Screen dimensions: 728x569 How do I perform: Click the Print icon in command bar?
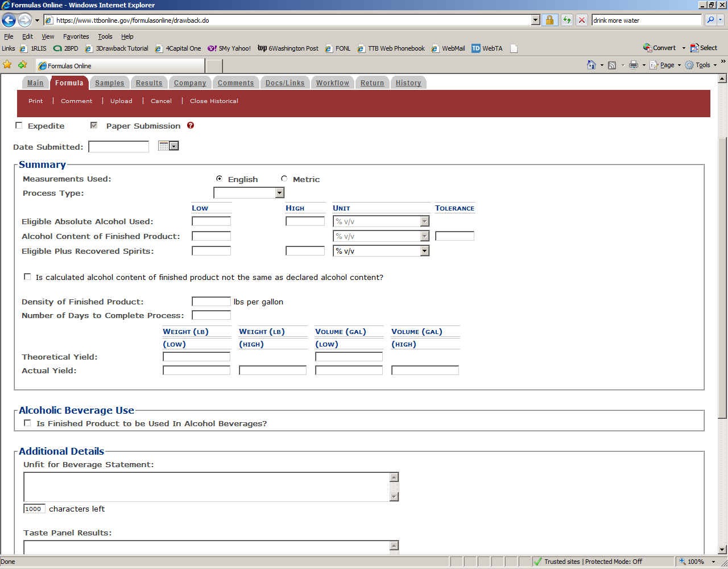(633, 65)
